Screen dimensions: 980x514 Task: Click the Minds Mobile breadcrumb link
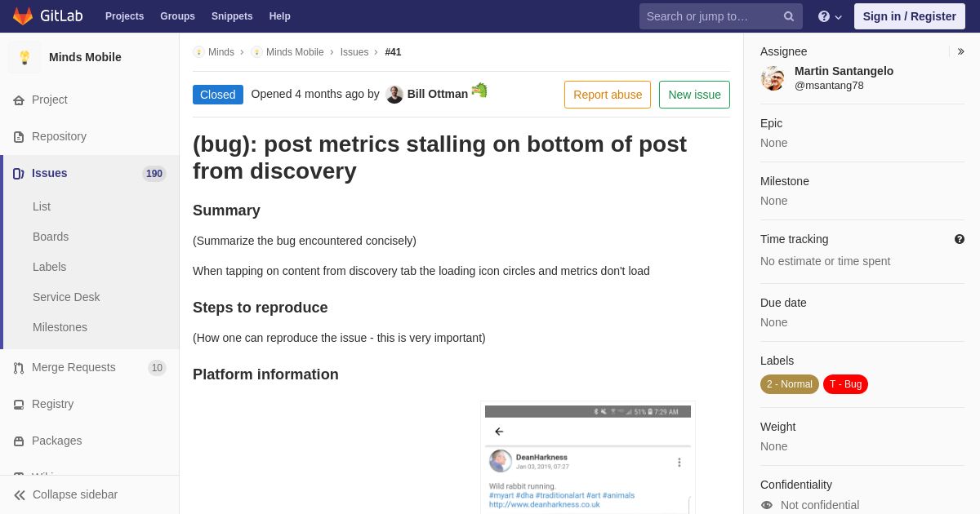click(295, 52)
